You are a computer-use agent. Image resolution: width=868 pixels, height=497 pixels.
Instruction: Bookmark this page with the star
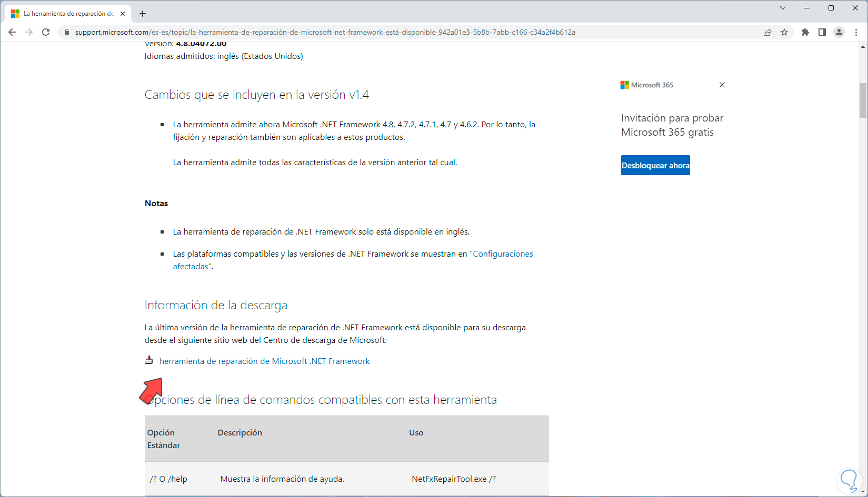[784, 32]
